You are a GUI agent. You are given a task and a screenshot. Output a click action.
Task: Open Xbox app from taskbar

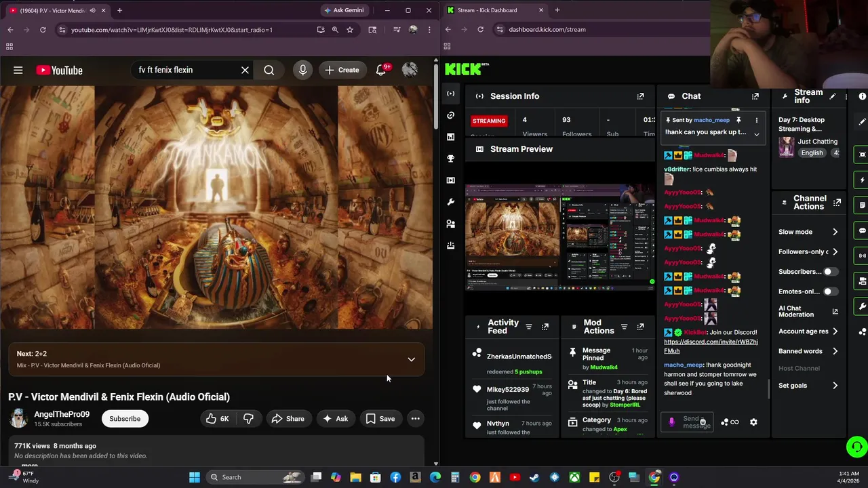coord(574,477)
